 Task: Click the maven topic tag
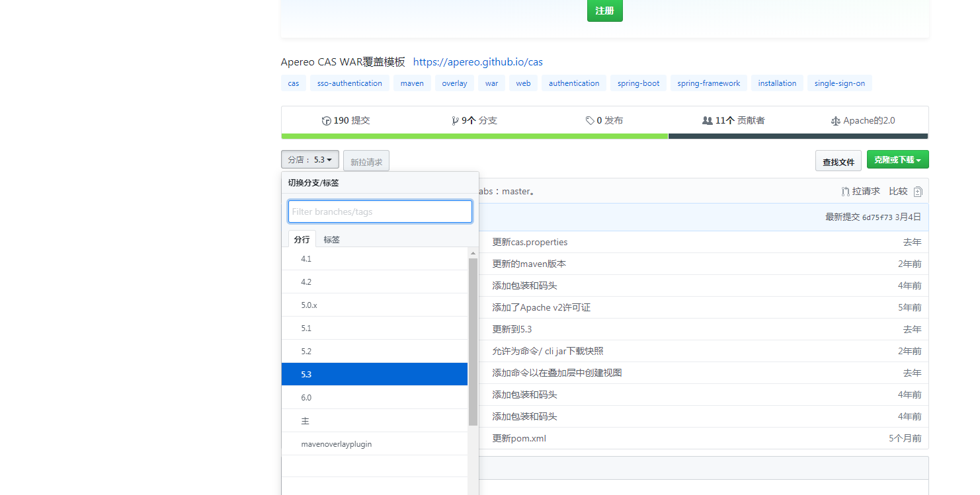click(412, 83)
